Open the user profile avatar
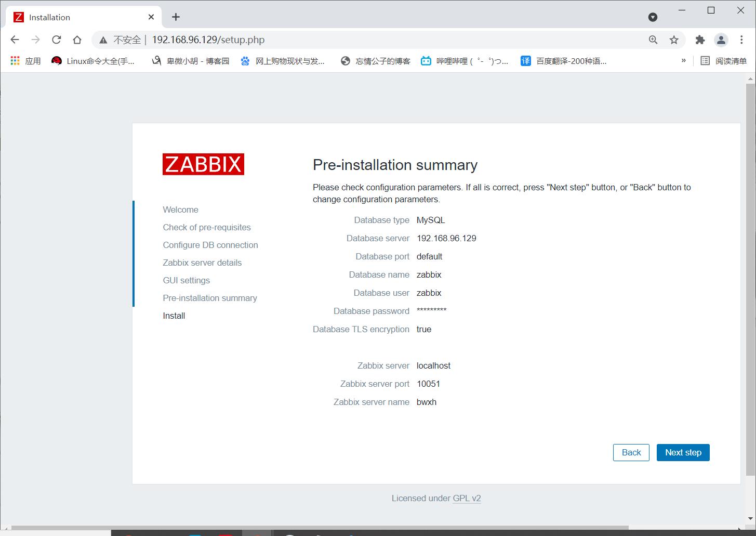The height and width of the screenshot is (536, 756). pos(721,40)
